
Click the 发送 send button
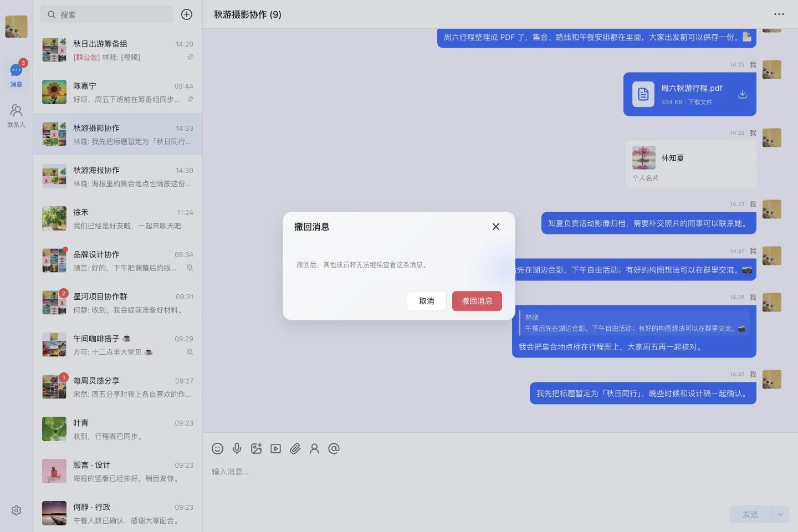tap(750, 514)
